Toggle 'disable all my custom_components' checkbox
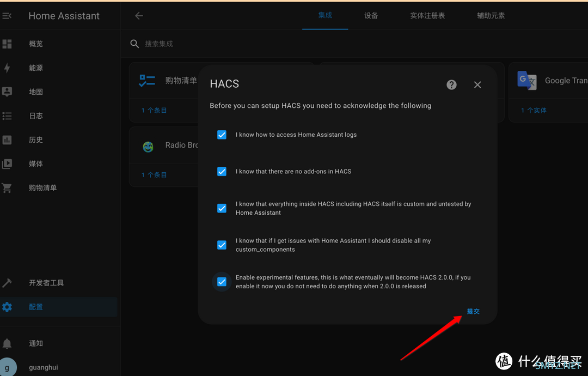The image size is (588, 376). click(222, 245)
